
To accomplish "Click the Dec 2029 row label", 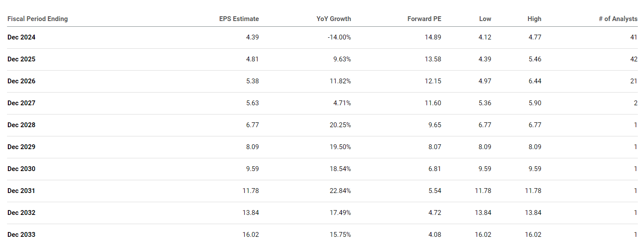I will point(22,147).
